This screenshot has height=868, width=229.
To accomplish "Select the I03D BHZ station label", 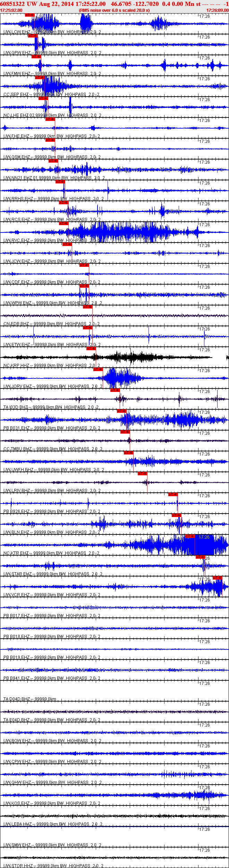I will click(x=51, y=407).
